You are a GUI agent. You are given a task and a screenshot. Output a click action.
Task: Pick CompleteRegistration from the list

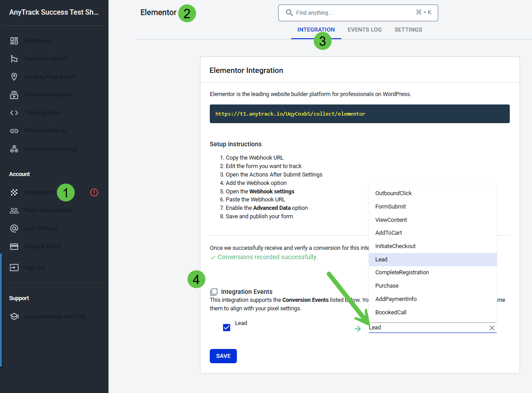click(x=432, y=273)
